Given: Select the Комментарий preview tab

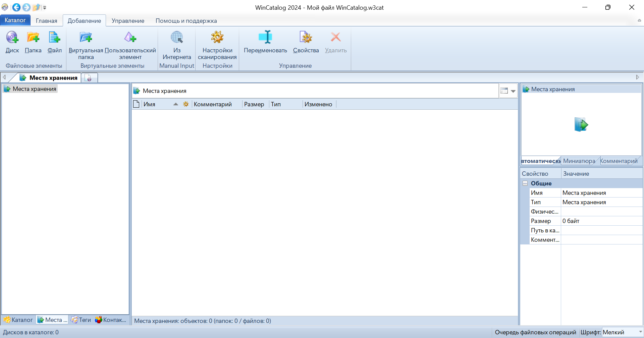Looking at the screenshot, I should coord(619,161).
